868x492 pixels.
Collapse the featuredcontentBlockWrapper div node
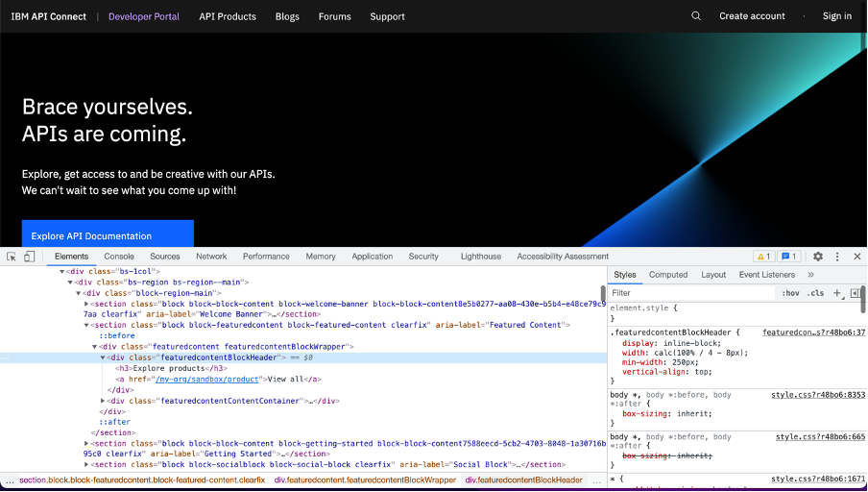coord(95,347)
